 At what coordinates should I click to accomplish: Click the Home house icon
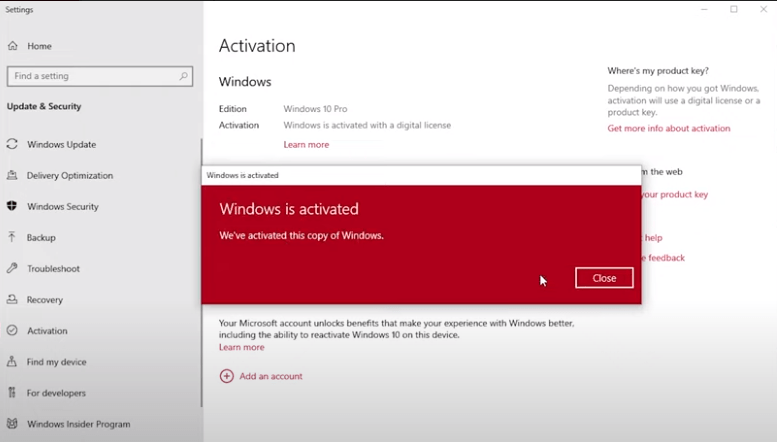pos(13,46)
